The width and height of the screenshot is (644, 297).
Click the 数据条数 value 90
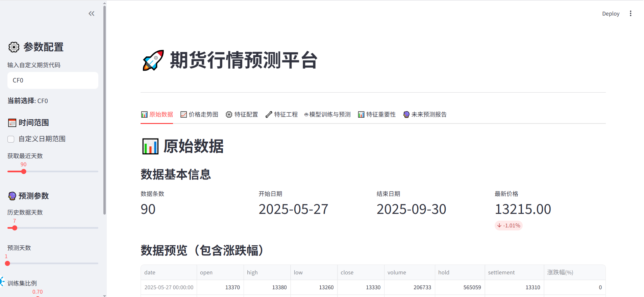pos(148,209)
